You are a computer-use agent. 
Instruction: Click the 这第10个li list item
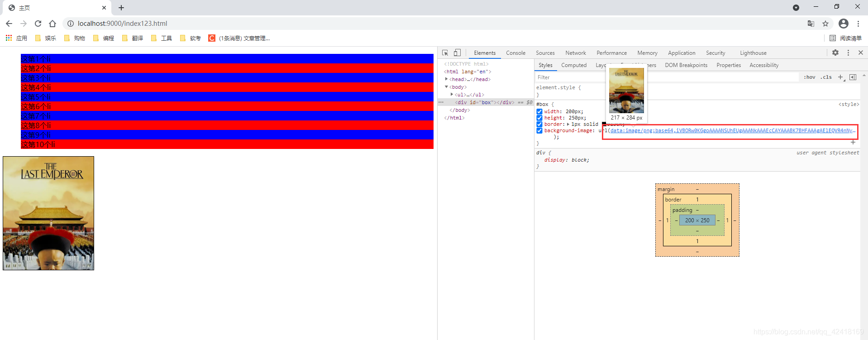pyautogui.click(x=227, y=144)
